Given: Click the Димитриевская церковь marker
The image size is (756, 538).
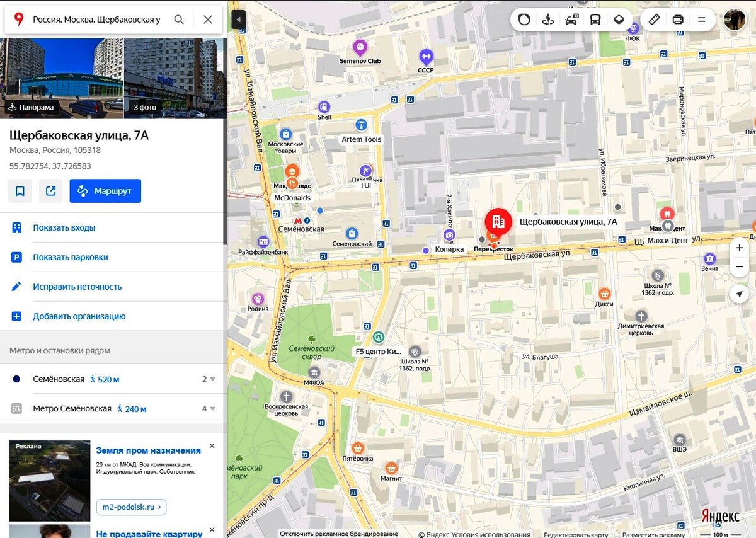Looking at the screenshot, I should [641, 316].
